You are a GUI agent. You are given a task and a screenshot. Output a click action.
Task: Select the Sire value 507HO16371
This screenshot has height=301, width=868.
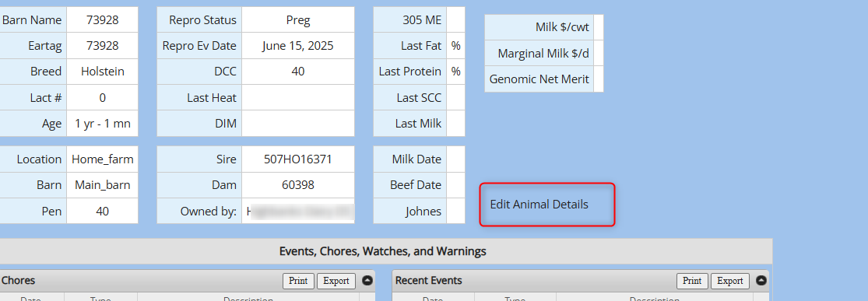[298, 159]
